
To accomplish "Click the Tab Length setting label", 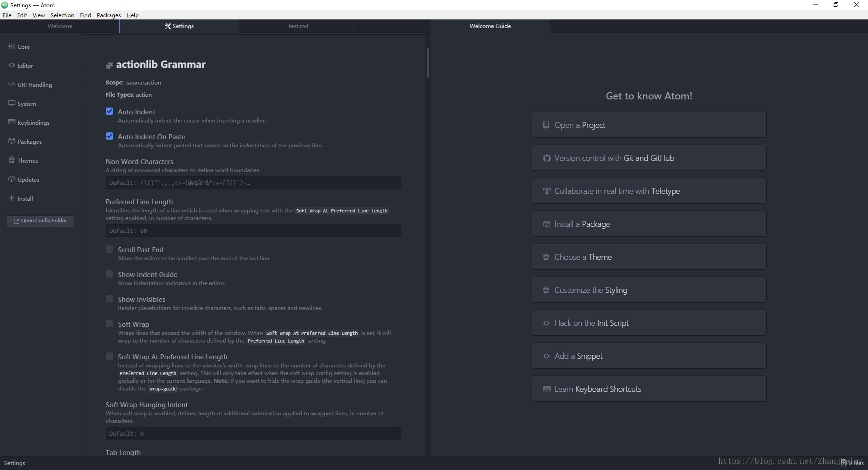I will click(x=123, y=452).
